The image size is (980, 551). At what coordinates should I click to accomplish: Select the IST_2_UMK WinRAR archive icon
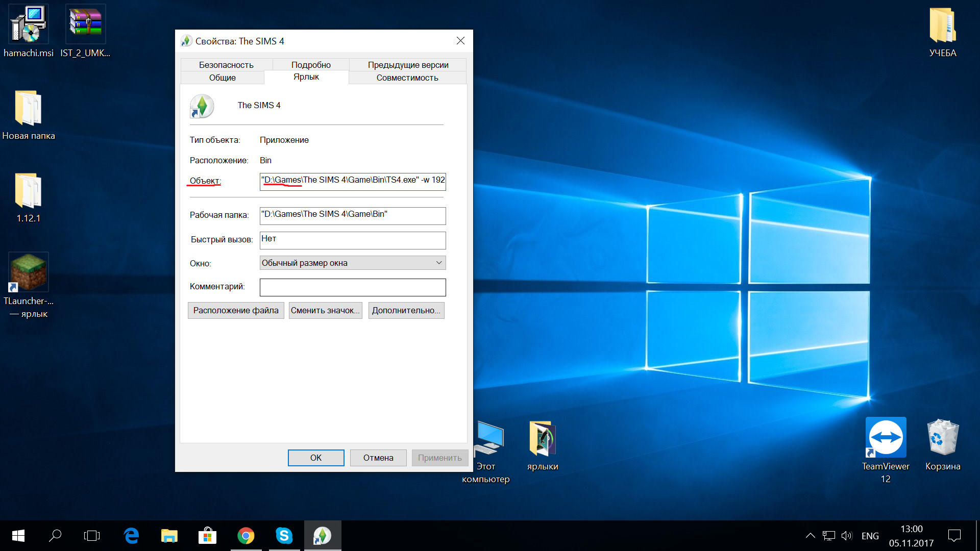(85, 24)
